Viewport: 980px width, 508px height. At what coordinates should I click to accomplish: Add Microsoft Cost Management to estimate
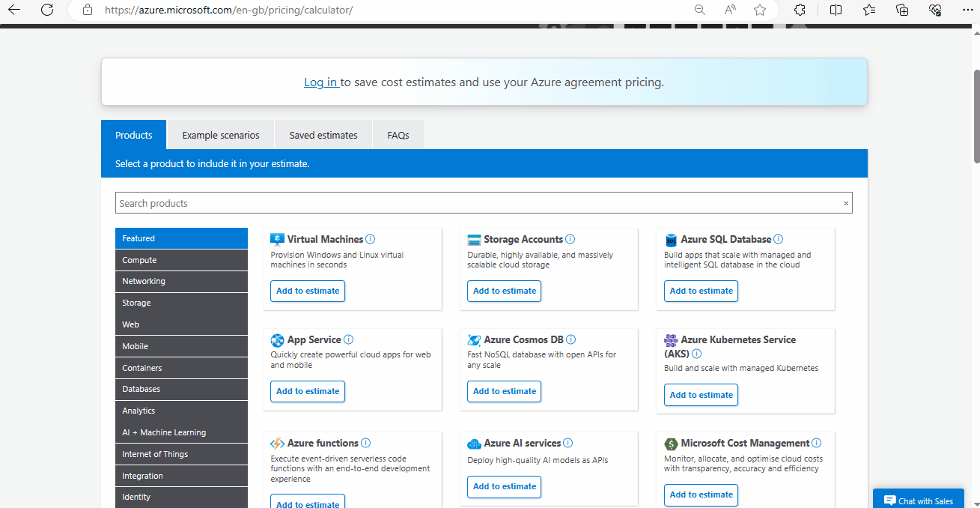click(701, 495)
